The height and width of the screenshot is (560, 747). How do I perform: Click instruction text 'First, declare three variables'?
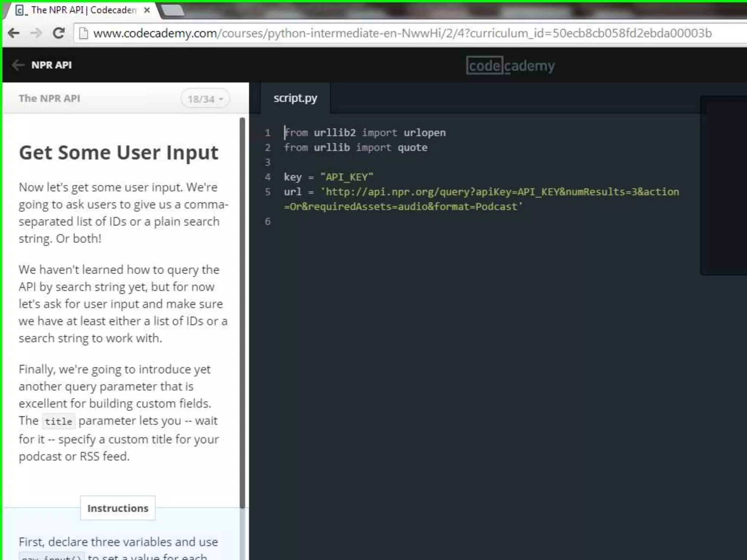tap(118, 542)
